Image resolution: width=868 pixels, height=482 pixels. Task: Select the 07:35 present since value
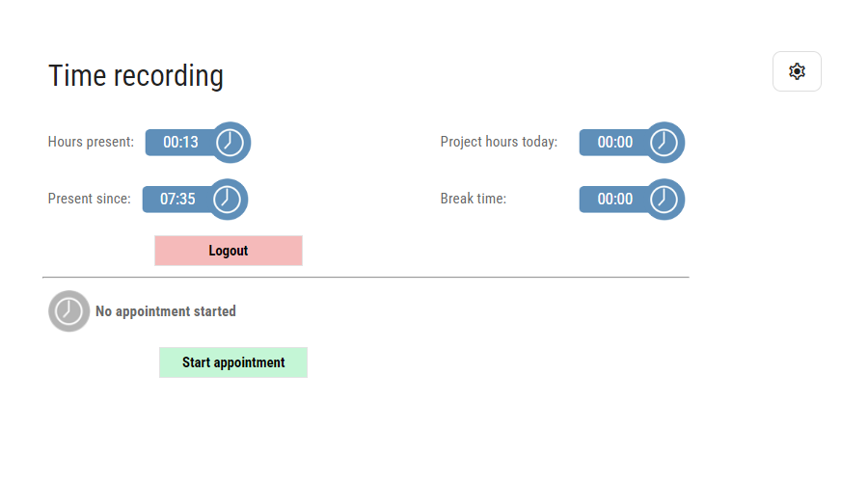[x=177, y=200]
